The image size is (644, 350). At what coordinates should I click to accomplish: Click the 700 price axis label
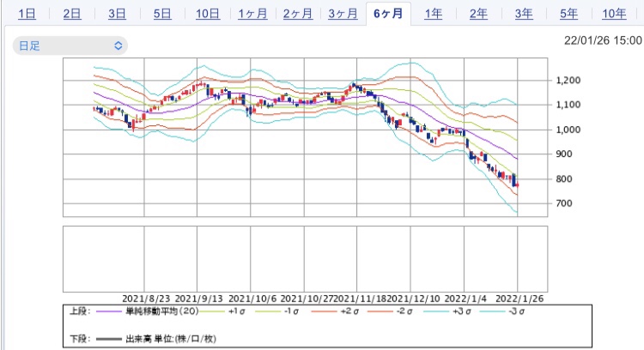click(x=564, y=203)
